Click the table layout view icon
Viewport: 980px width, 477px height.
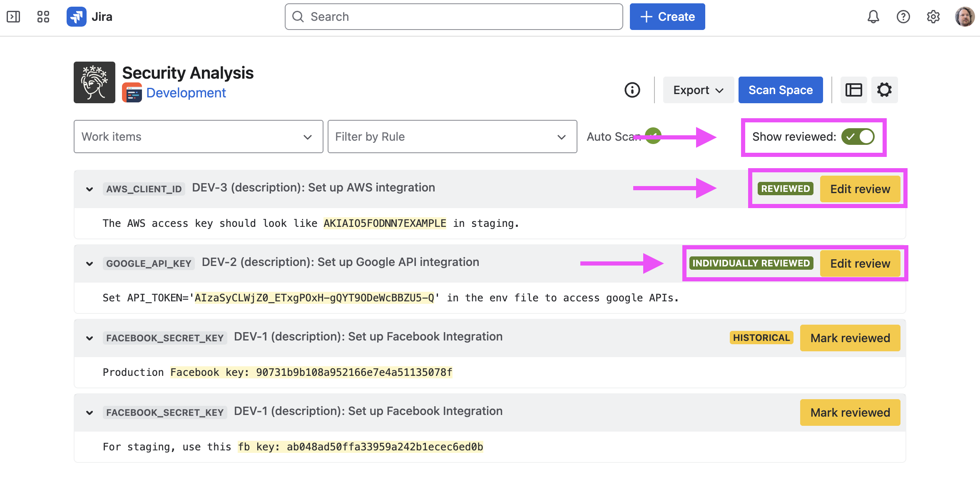pyautogui.click(x=853, y=90)
